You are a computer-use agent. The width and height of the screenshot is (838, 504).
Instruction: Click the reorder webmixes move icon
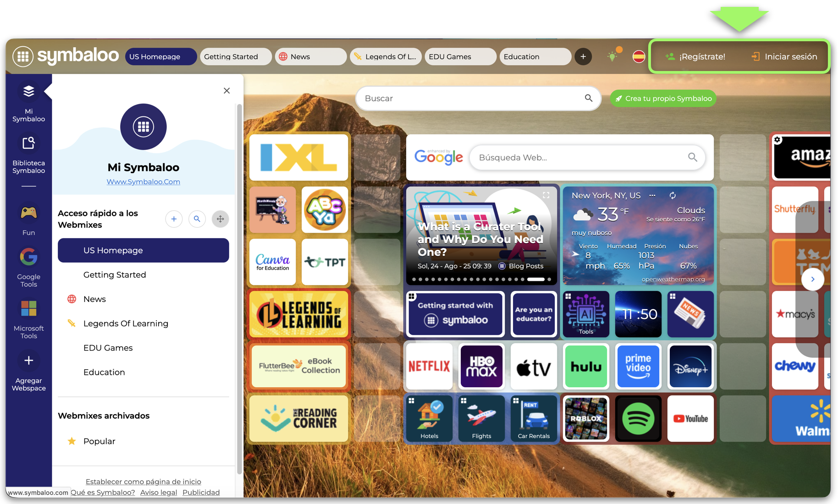pos(221,219)
